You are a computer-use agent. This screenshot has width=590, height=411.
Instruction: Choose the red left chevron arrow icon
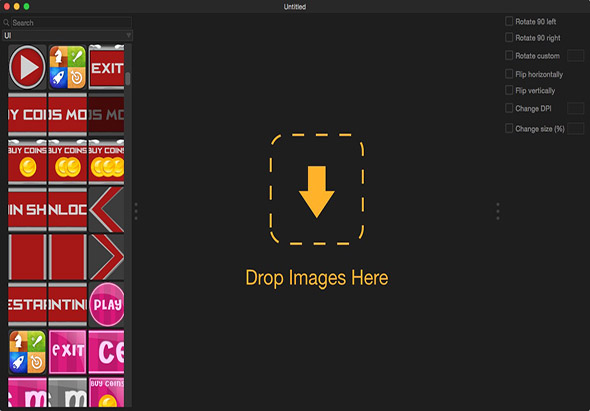(x=106, y=209)
